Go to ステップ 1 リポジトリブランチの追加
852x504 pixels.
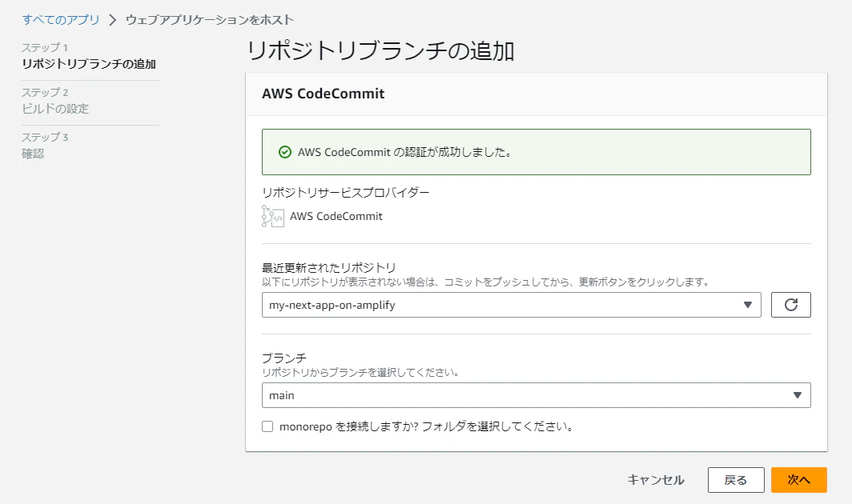(x=89, y=56)
